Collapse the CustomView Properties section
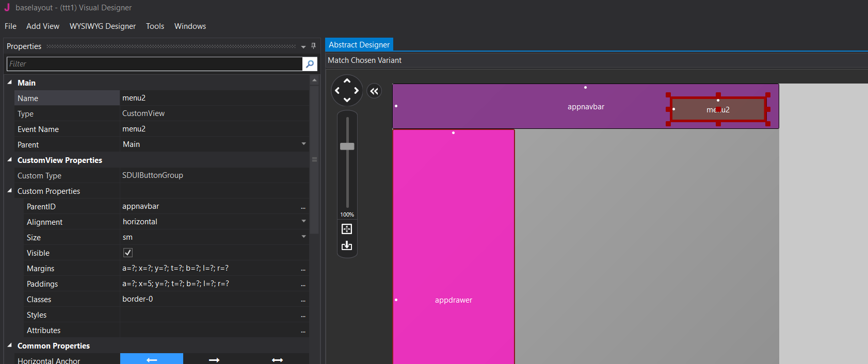 pos(10,160)
